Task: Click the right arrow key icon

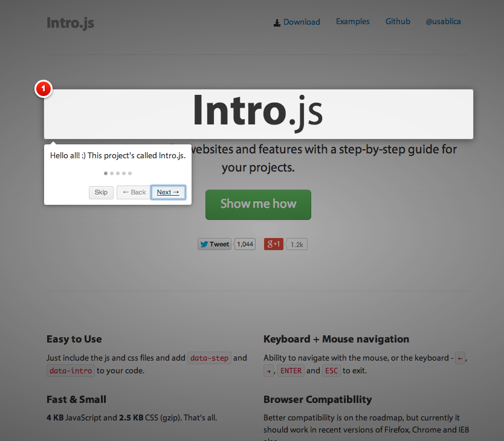Action: tap(268, 371)
